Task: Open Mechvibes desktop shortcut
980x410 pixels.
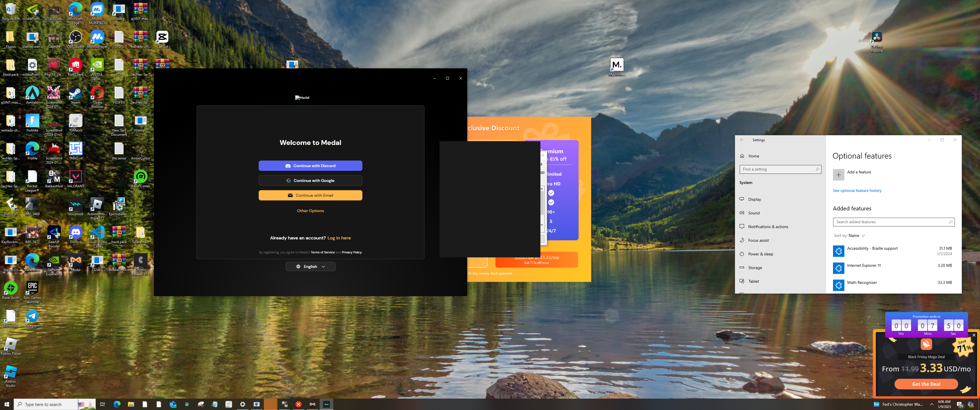Action: [x=617, y=65]
